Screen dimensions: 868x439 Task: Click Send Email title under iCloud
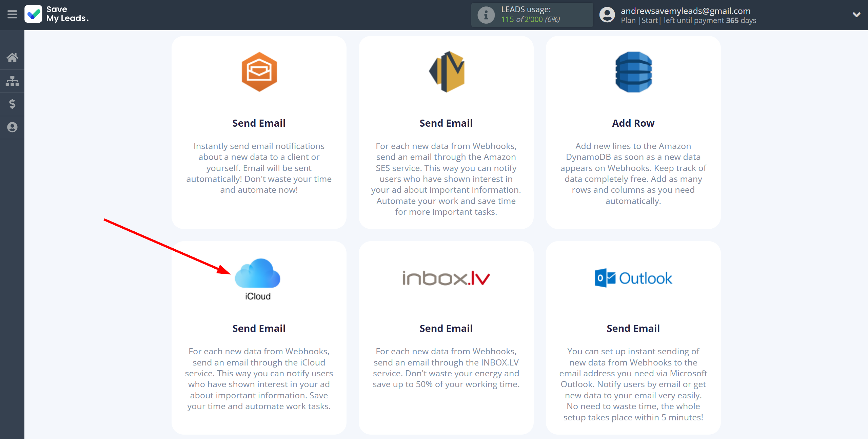pyautogui.click(x=259, y=329)
